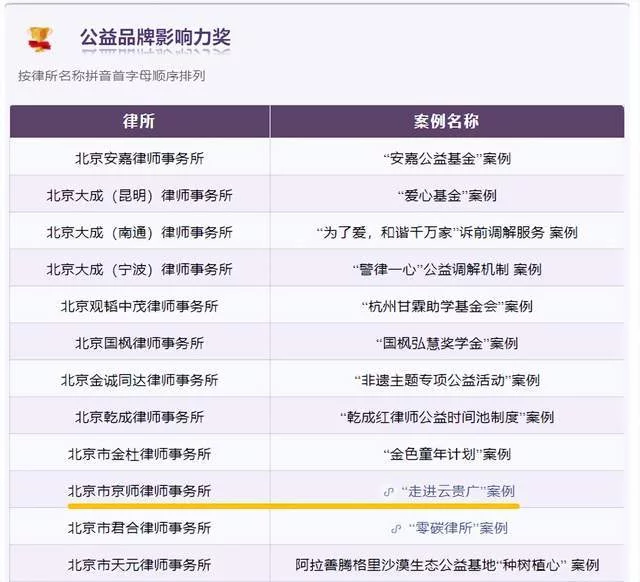The height and width of the screenshot is (582, 640).
Task: Click the "非遗主题专项公益活动"案例 cell
Action: pyautogui.click(x=447, y=380)
